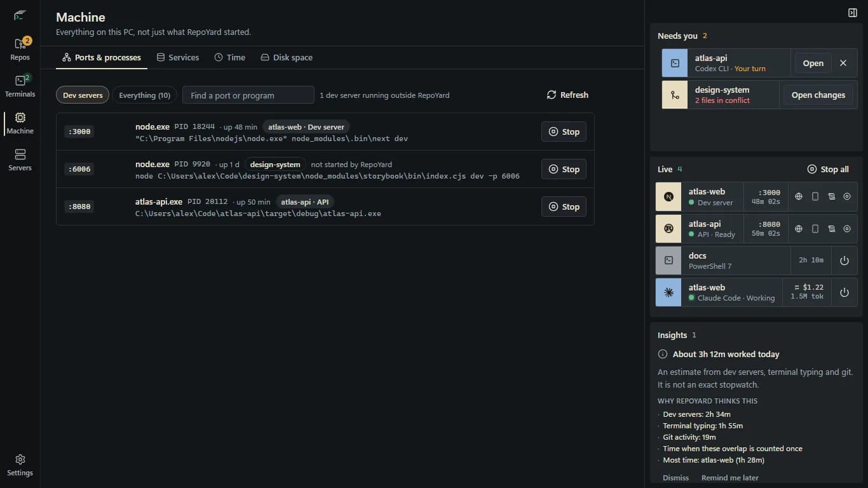Stop the atlas-web live Dev server via icon
The height and width of the screenshot is (488, 868).
[847, 197]
